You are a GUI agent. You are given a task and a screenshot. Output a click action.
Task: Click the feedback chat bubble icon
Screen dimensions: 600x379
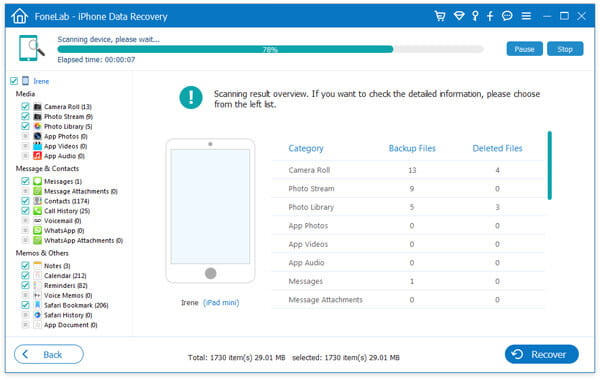tap(507, 16)
